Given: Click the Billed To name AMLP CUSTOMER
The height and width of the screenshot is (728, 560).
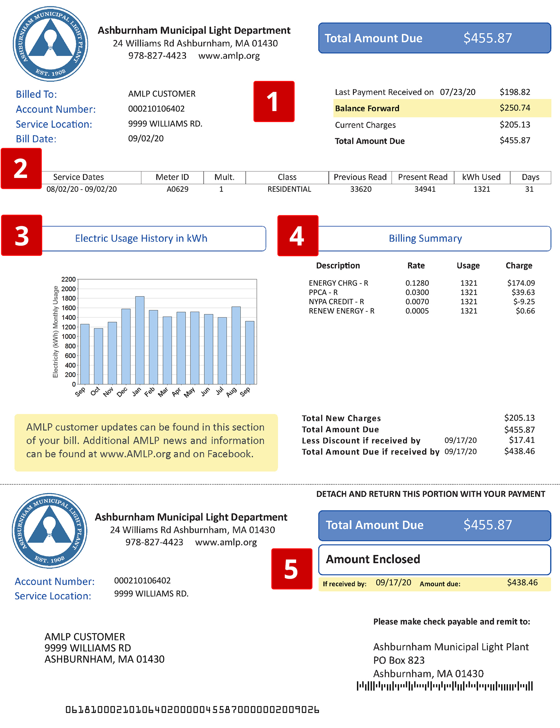Looking at the screenshot, I should (162, 94).
